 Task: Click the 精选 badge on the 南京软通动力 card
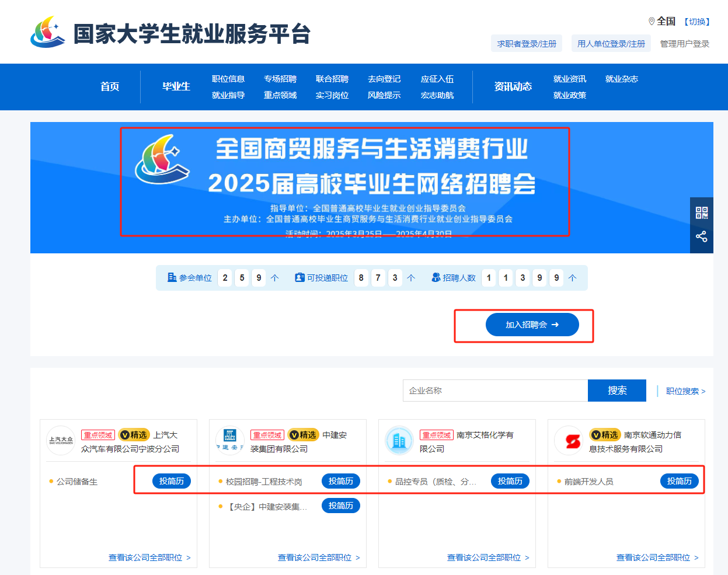(605, 435)
